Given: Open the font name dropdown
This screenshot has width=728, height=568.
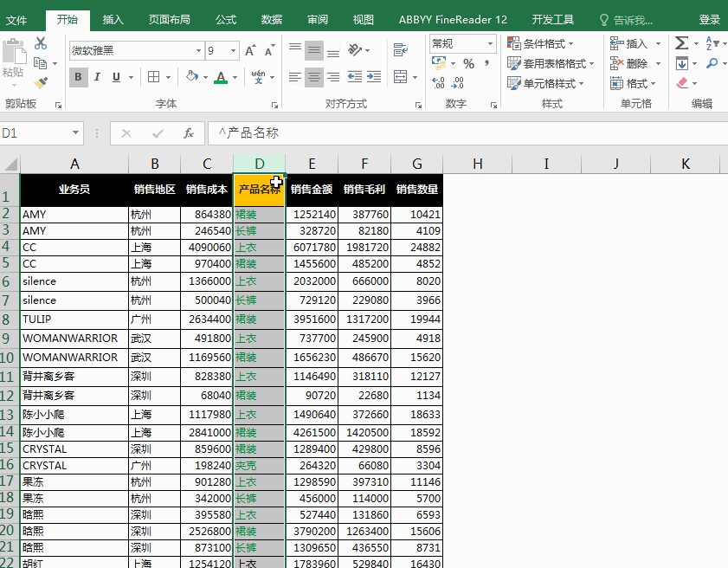Looking at the screenshot, I should click(199, 50).
